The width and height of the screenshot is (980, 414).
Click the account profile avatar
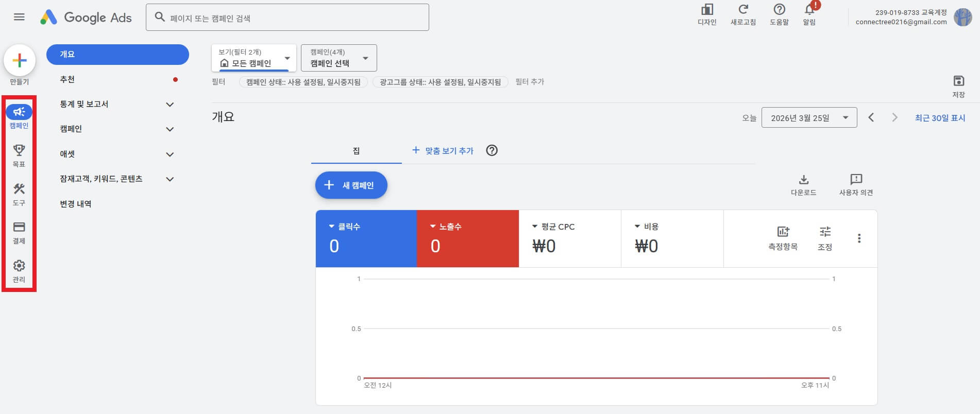pyautogui.click(x=962, y=17)
